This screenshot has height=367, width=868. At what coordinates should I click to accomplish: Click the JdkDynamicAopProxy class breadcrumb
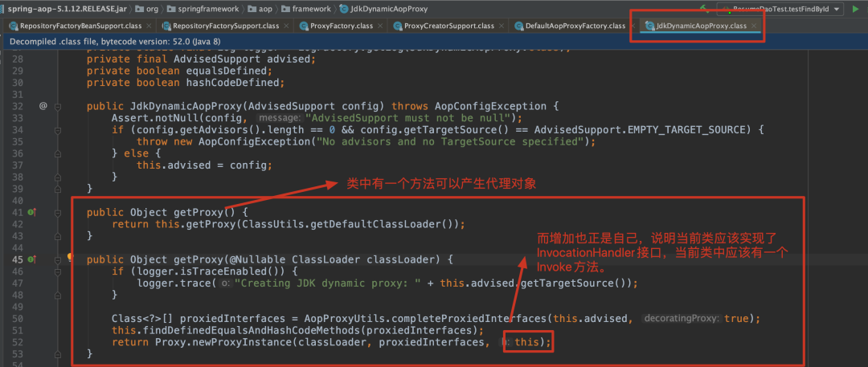coord(383,9)
